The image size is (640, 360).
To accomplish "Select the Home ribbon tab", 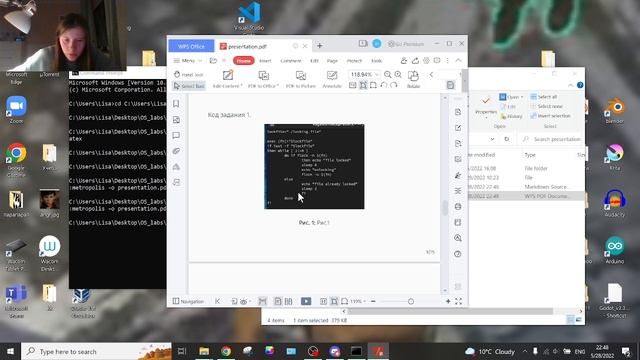I will [244, 60].
